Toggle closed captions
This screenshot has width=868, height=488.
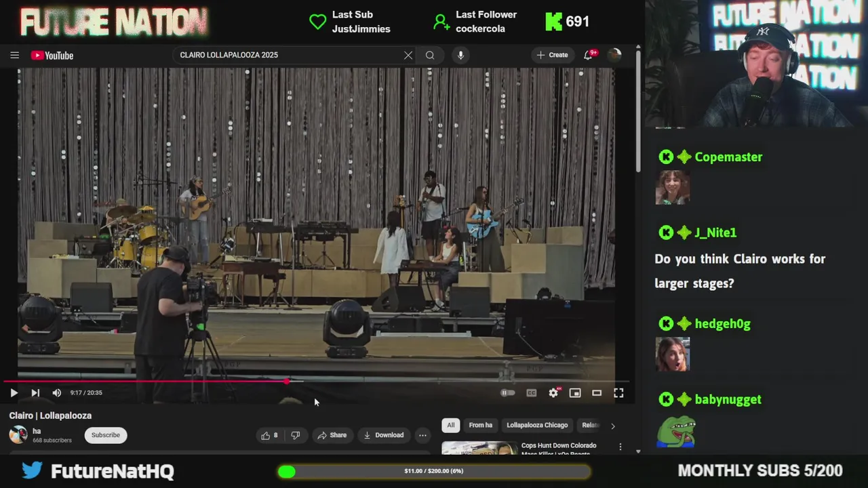532,393
